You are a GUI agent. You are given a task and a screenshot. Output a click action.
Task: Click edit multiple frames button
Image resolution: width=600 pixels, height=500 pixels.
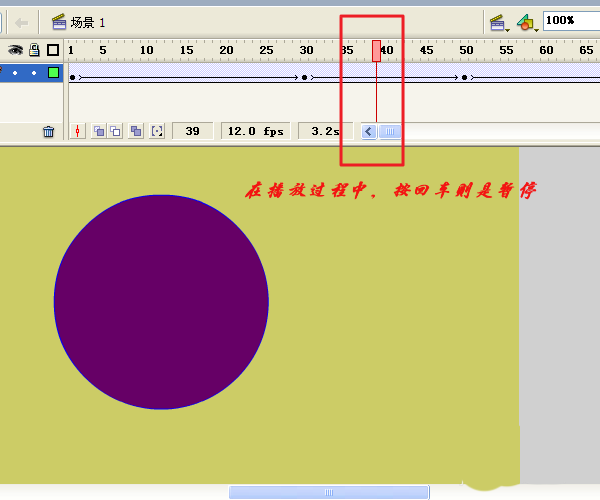point(136,131)
